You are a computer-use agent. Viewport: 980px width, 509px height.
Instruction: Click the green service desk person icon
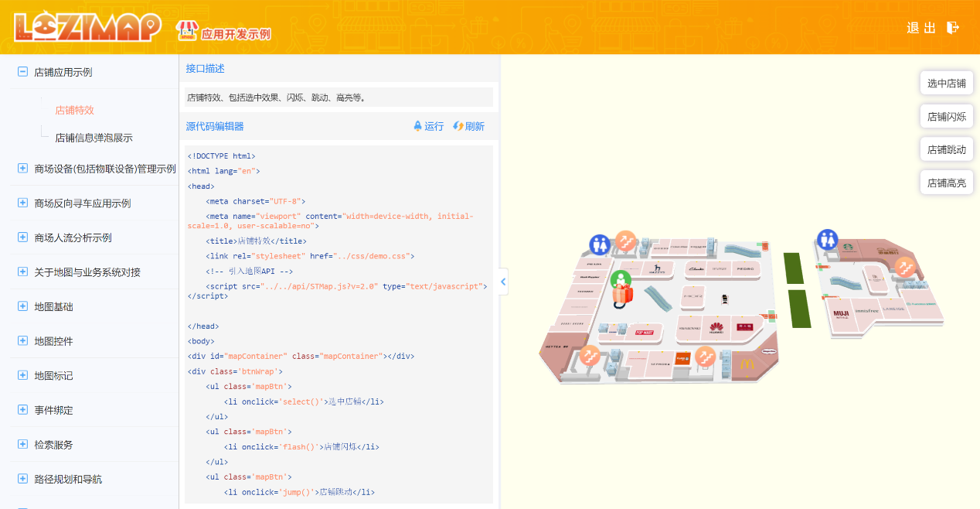(x=621, y=280)
